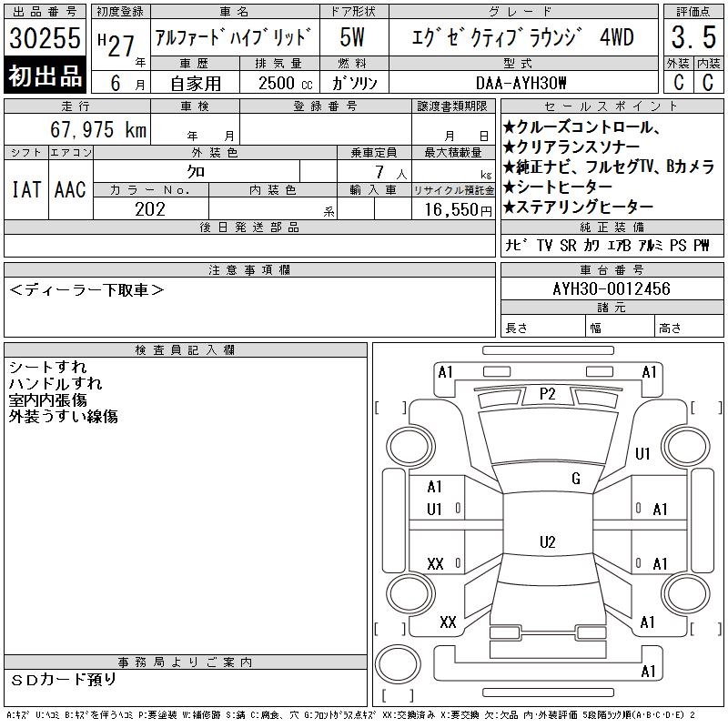Click the 5W door type value
728x728 pixels.
click(354, 38)
